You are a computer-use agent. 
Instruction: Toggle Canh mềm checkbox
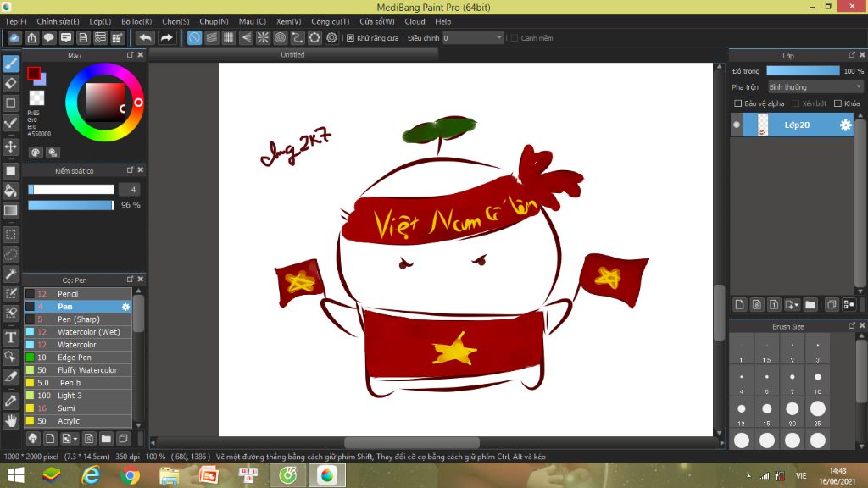tap(515, 38)
